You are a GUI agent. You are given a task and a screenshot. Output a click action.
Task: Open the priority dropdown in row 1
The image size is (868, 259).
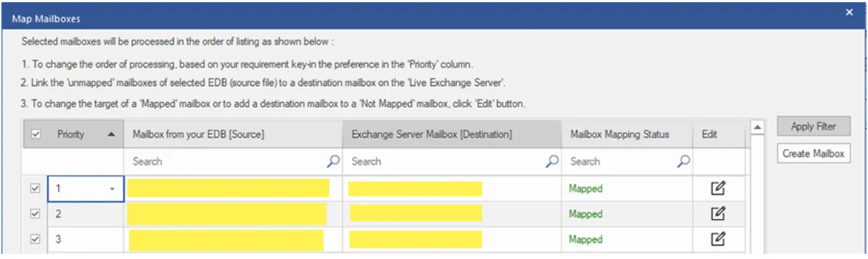[112, 189]
